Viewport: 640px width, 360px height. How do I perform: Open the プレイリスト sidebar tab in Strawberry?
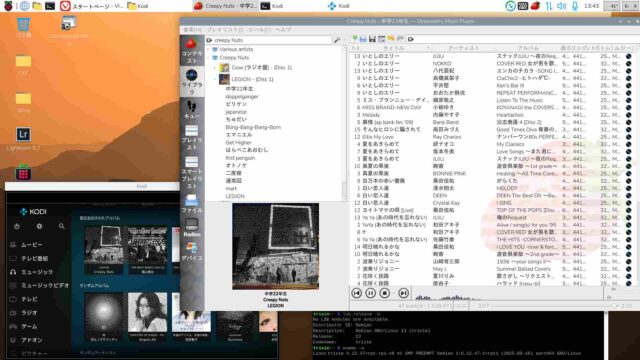[192, 138]
